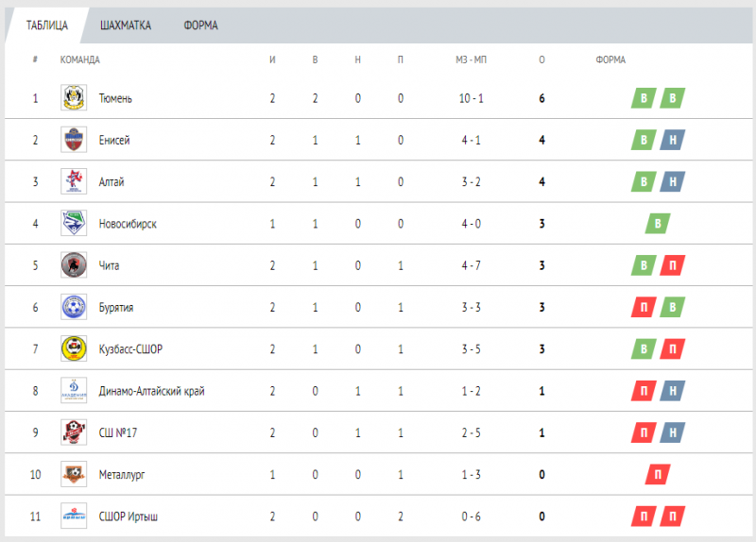
Task: Switch to the Шахматка tab
Action: [x=126, y=25]
